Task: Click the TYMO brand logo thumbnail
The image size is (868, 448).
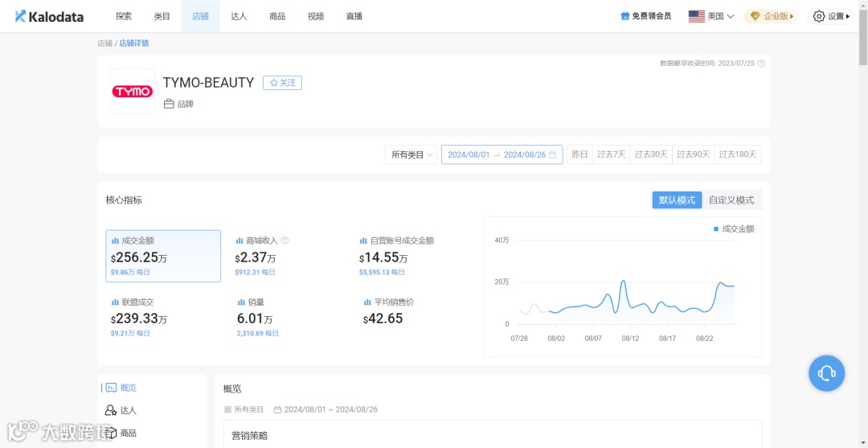Action: pos(133,92)
